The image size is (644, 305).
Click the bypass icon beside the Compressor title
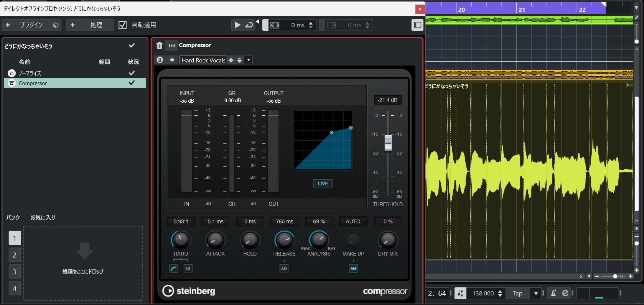(x=172, y=46)
